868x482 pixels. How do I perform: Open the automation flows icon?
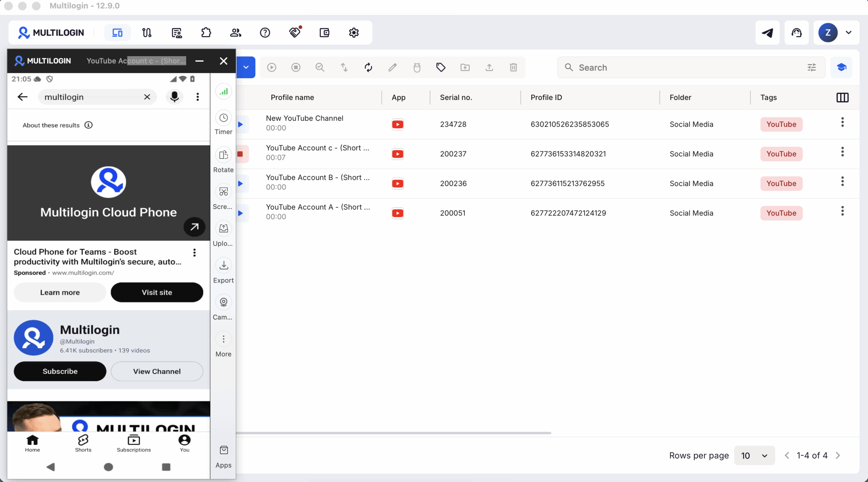point(147,33)
